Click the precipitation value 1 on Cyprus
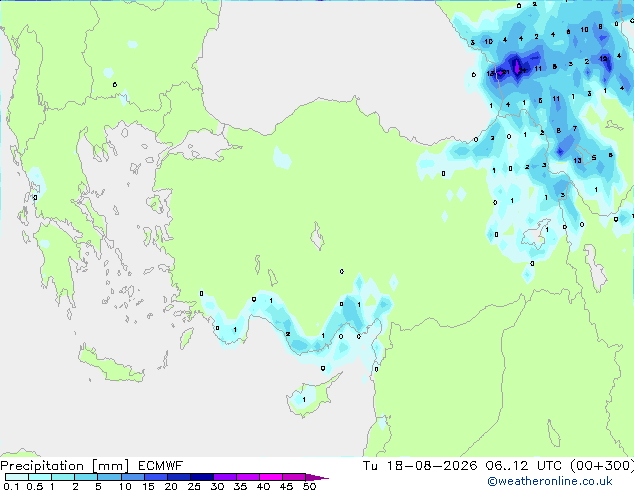634x490 pixels. (304, 399)
